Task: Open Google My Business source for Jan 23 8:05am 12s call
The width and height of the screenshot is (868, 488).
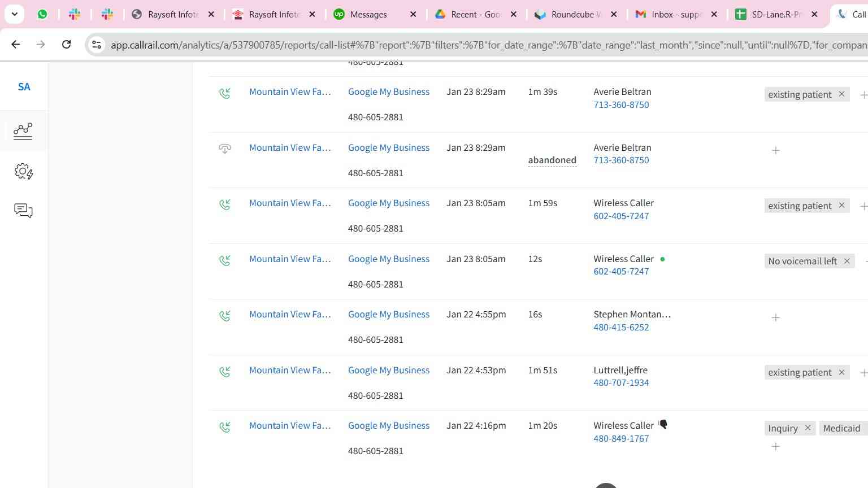Action: pos(388,259)
